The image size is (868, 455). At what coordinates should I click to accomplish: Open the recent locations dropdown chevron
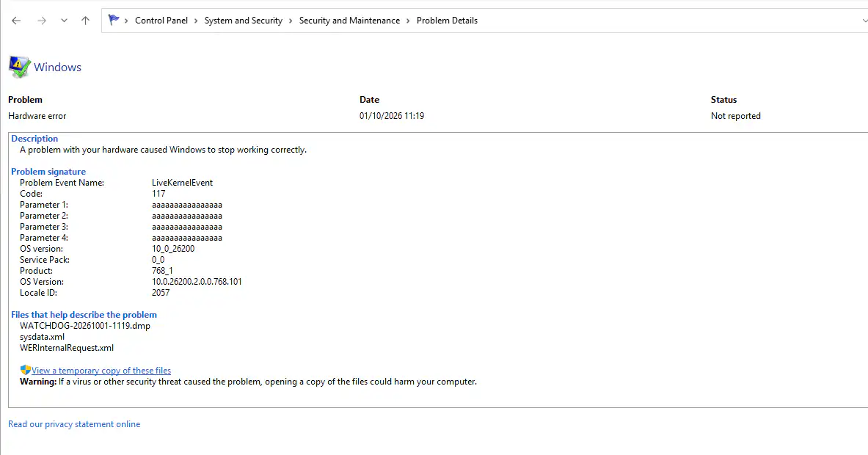[x=65, y=21]
